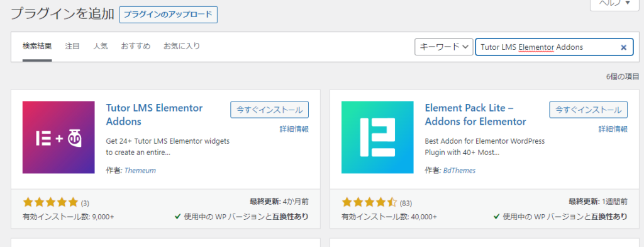This screenshot has width=644, height=247.
Task: Open the Element Pack Lite title link
Action: 475,115
